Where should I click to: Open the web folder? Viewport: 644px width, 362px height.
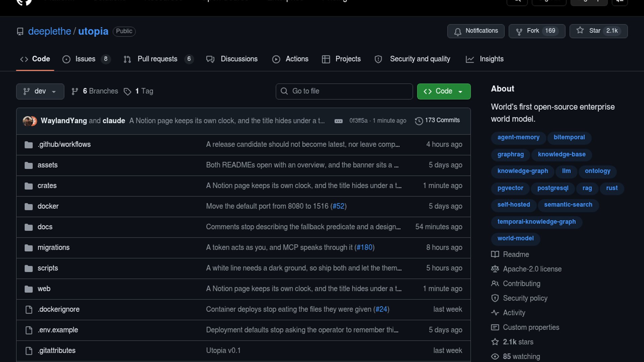[44, 289]
